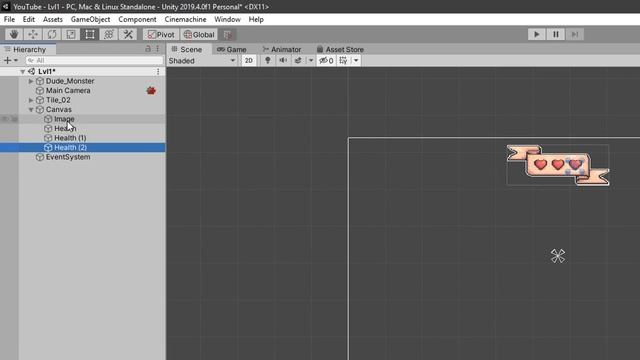This screenshot has width=640, height=360.
Task: Select Canvas in Hierarchy
Action: coord(58,109)
